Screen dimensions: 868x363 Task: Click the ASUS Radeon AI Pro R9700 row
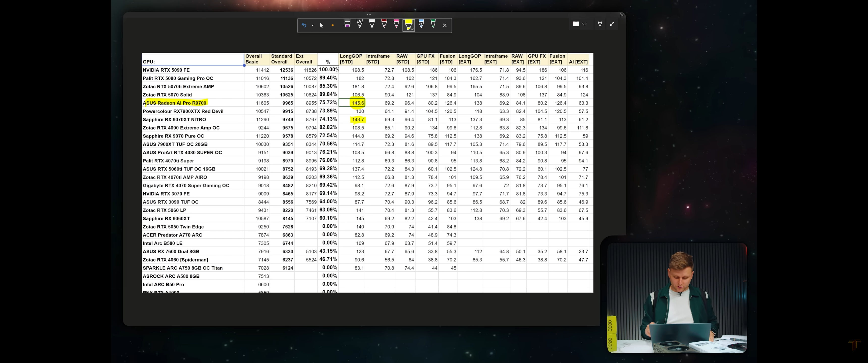tap(175, 103)
